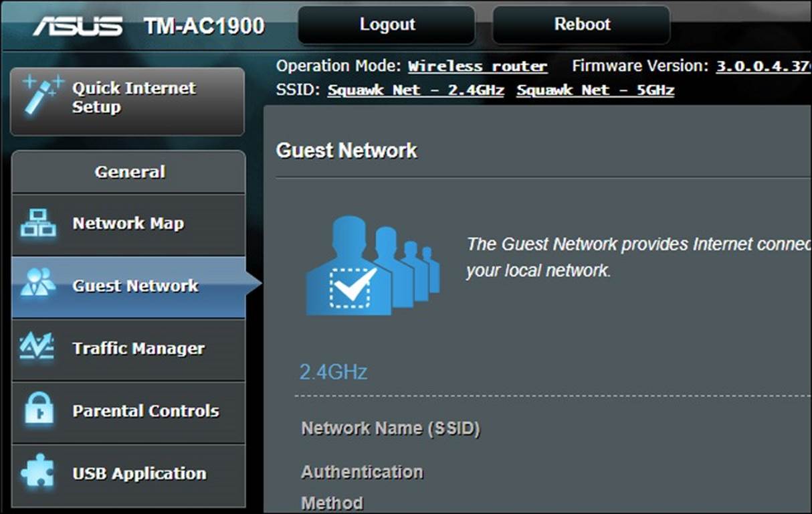This screenshot has width=812, height=514.
Task: Open Network Map from the sidebar text
Action: point(128,224)
